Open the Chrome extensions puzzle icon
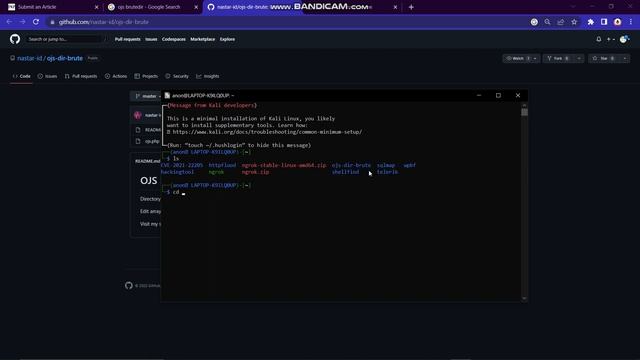The image size is (640, 360). [591, 22]
